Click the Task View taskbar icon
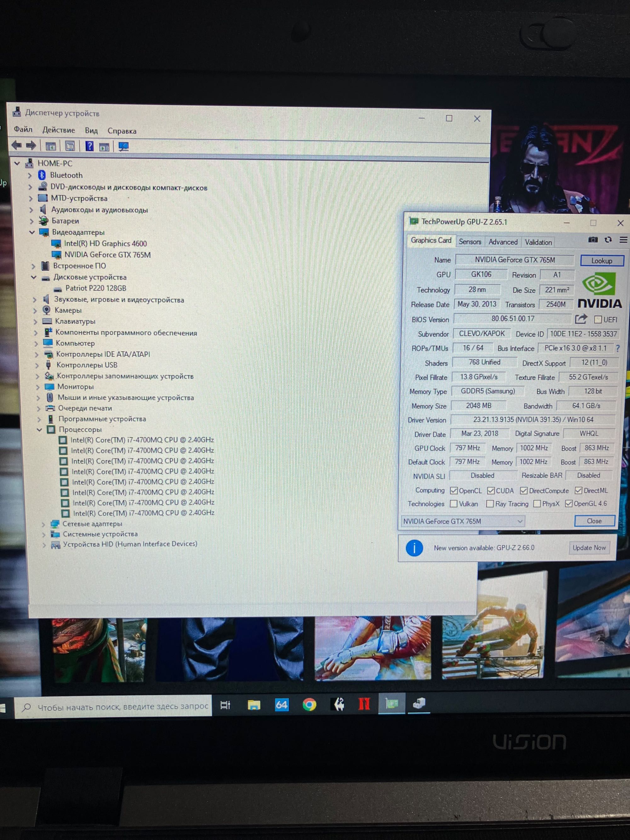 [225, 705]
